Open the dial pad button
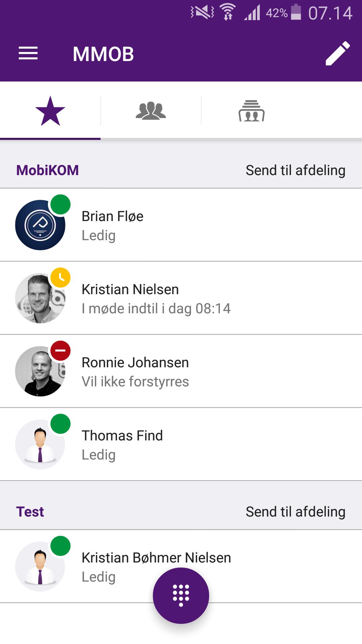Viewport: 362px width, 644px height. pos(181,595)
